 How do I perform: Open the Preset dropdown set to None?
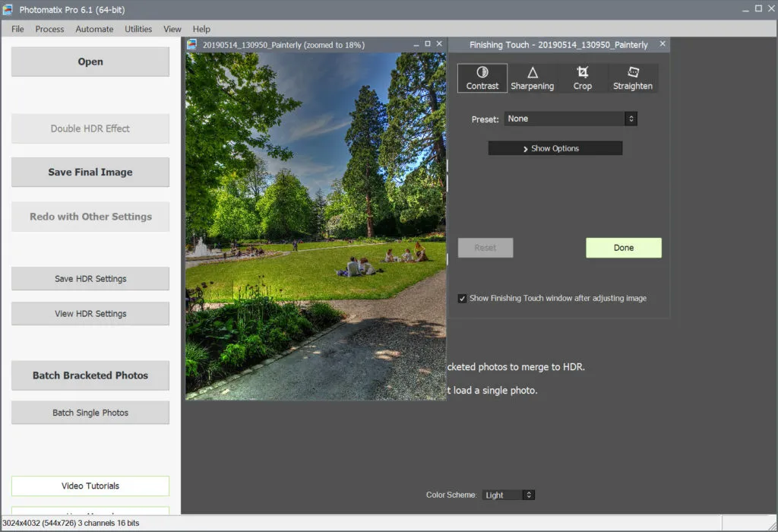(571, 119)
